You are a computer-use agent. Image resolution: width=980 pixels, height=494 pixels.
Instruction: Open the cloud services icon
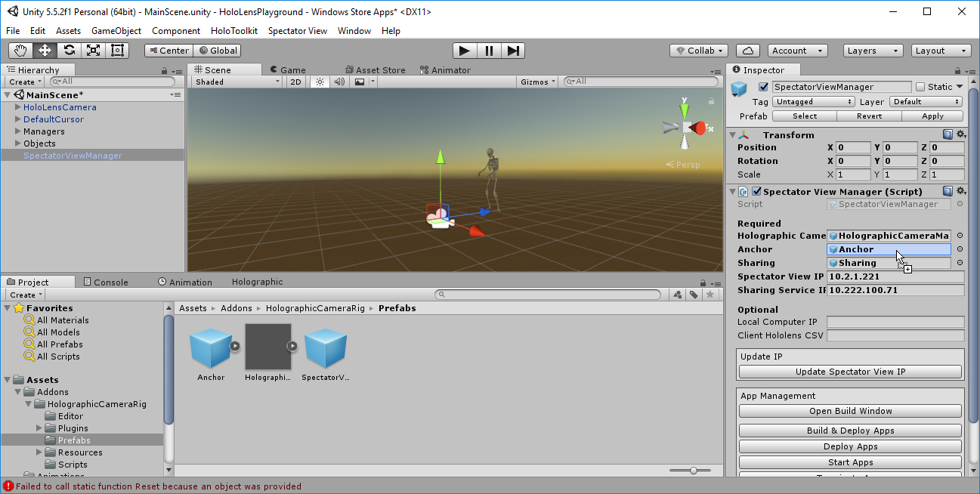[x=748, y=51]
